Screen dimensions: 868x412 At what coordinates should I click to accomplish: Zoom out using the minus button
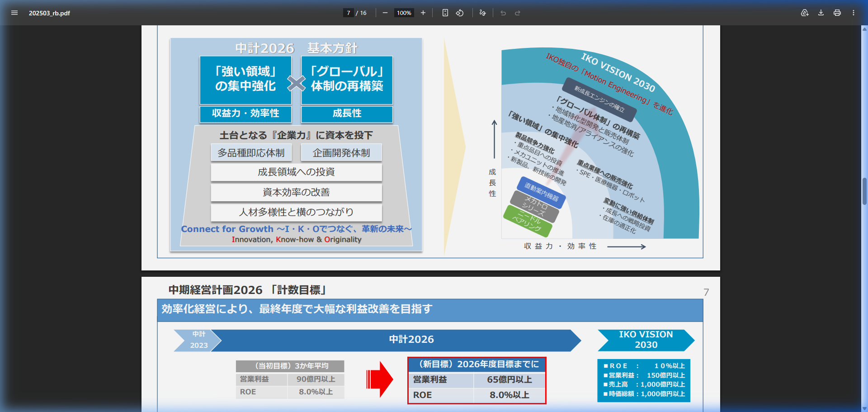(385, 13)
